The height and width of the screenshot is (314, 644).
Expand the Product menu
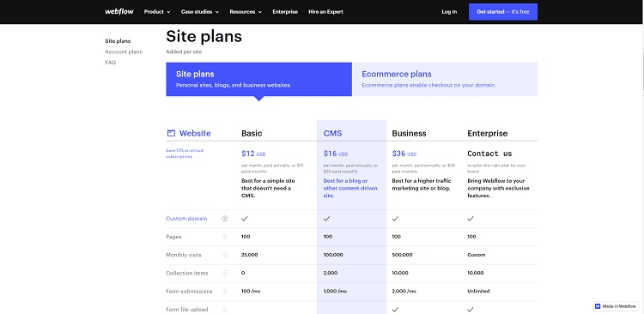tap(157, 12)
